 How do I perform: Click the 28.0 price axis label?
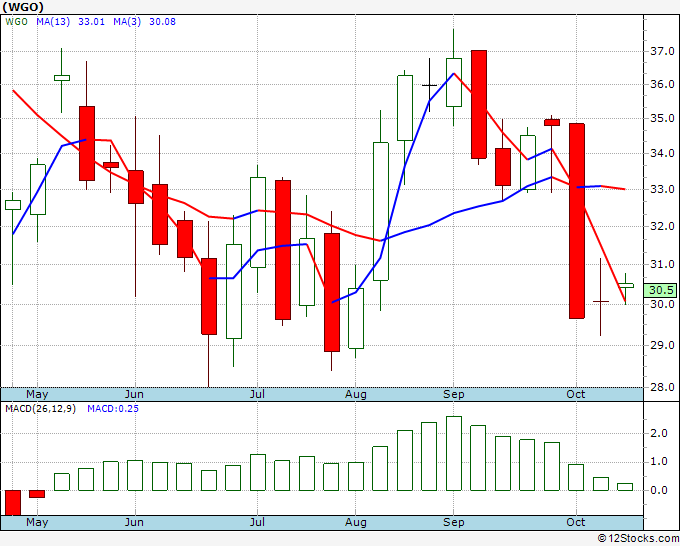point(662,387)
